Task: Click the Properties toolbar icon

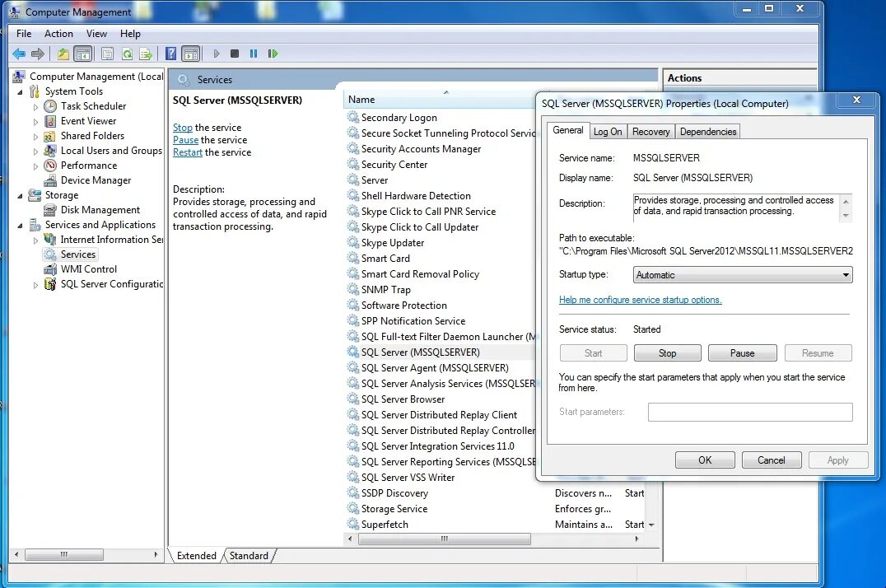Action: point(107,54)
